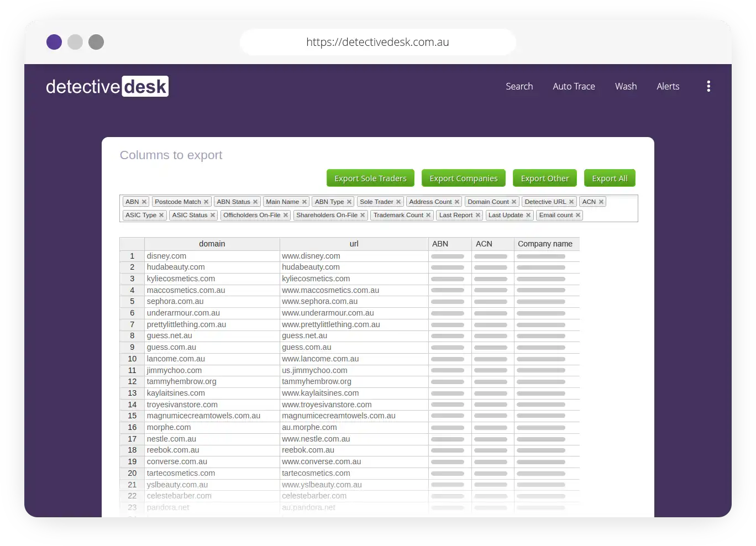Viewport: 756px width, 546px height.
Task: Select the url column header
Action: click(354, 244)
